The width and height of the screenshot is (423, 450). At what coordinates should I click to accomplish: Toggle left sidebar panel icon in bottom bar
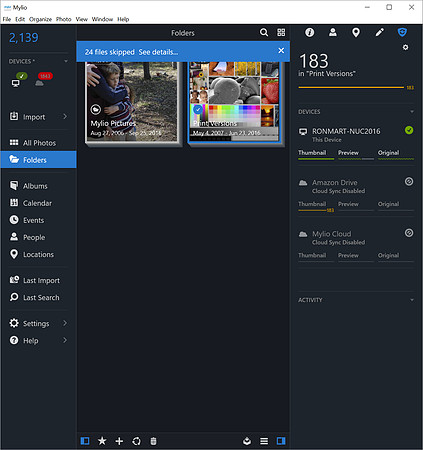click(x=85, y=441)
